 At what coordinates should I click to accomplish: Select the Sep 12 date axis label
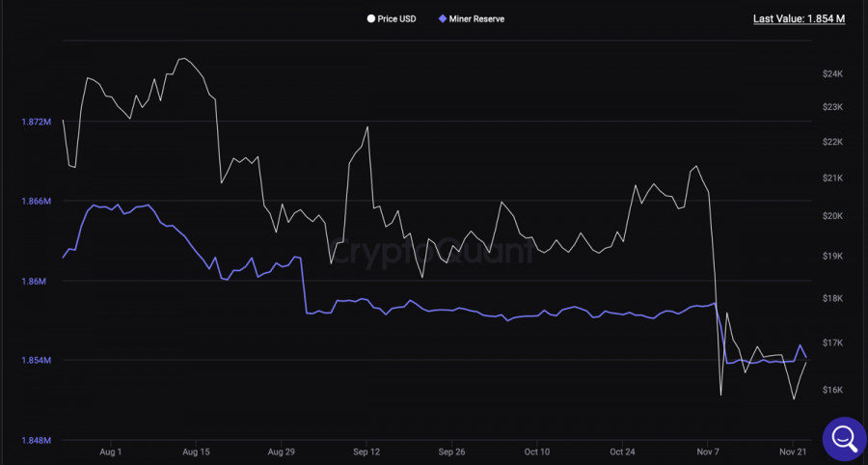pyautogui.click(x=366, y=451)
